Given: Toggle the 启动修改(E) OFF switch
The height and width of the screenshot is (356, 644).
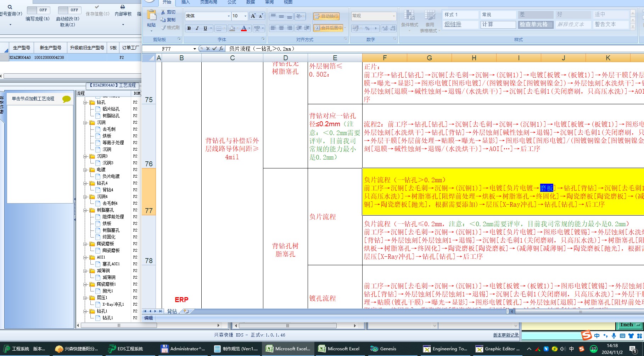Looking at the screenshot, I should pyautogui.click(x=69, y=10).
